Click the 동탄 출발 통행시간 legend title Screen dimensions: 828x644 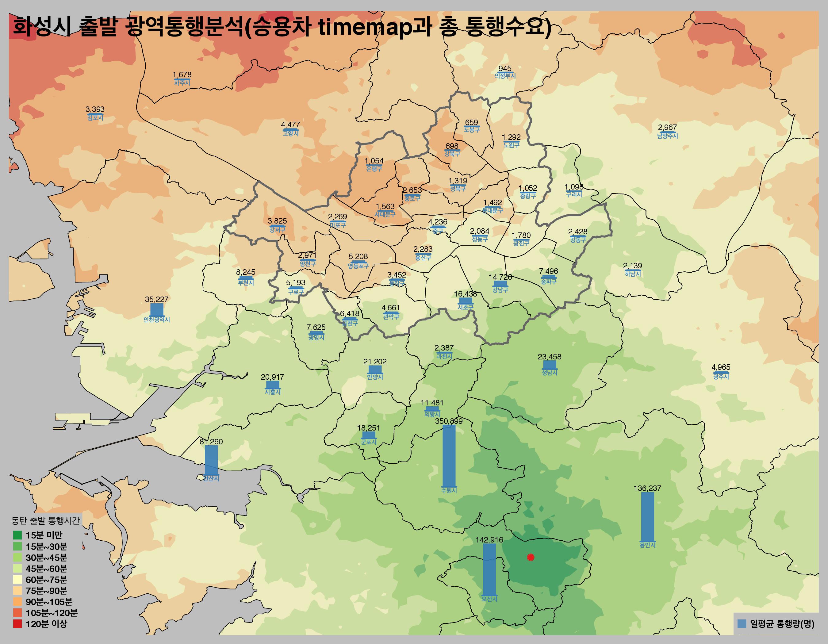(x=45, y=520)
